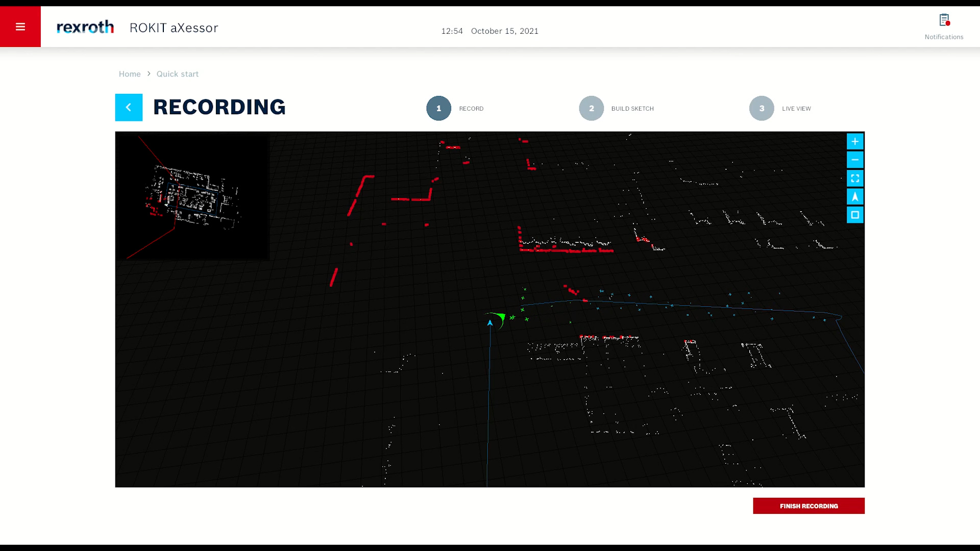Navigate to Home breadcrumb

pos(130,74)
